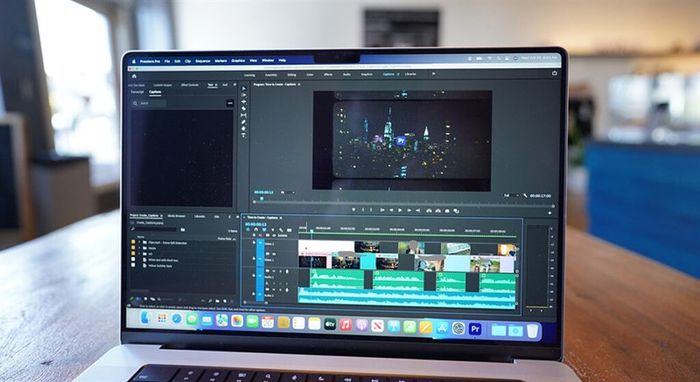The image size is (700, 382).
Task: Open the Trash in the Dock
Action: pos(532,331)
